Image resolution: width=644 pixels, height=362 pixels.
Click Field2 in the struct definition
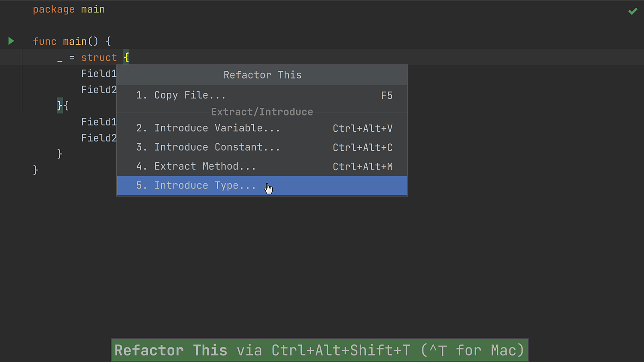[99, 90]
